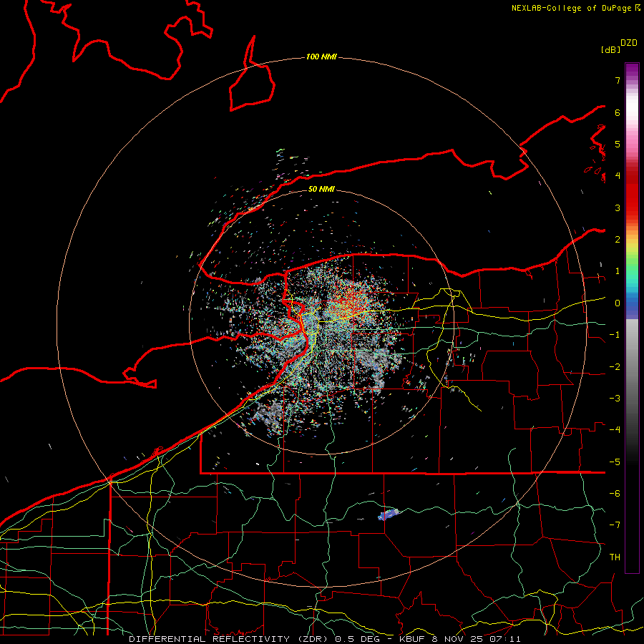Click the 5 dB tick label
This screenshot has width=644, height=644.
point(618,144)
